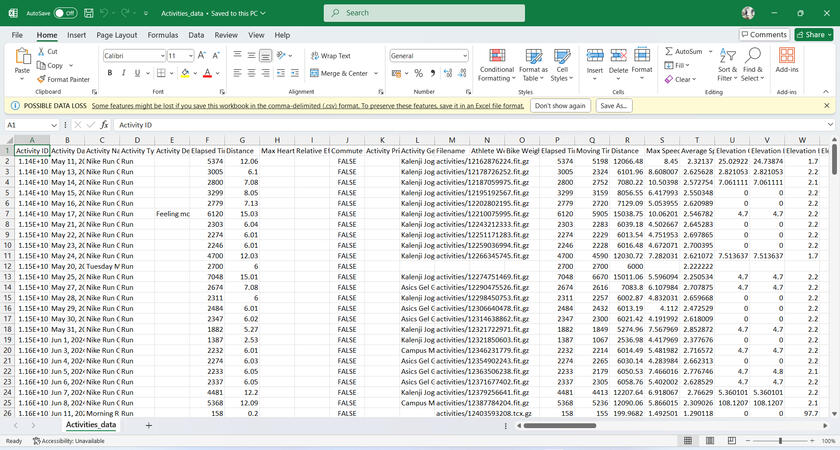
Task: Expand the General number format dropdown
Action: click(x=467, y=56)
